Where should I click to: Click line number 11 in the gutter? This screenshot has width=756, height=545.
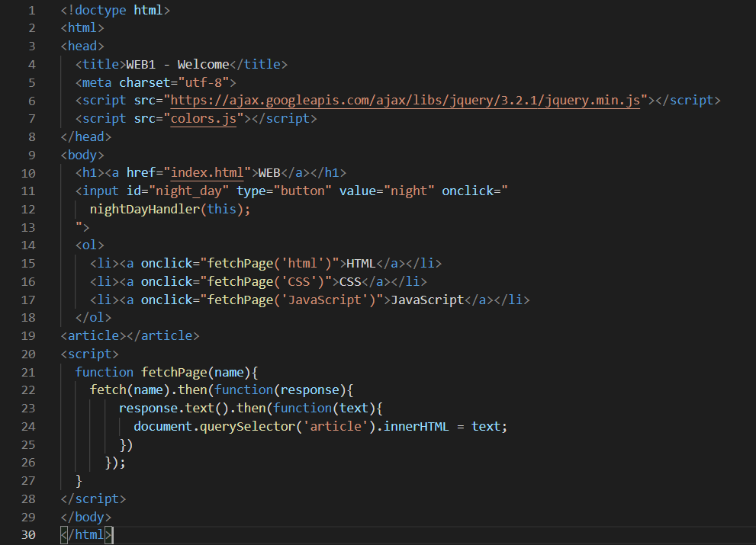click(28, 191)
